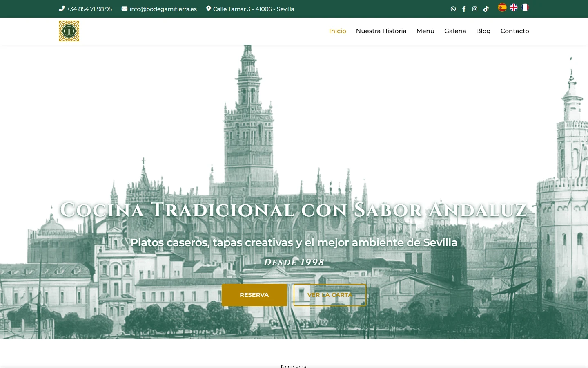This screenshot has height=368, width=588.
Task: Switch language with the French flag
Action: (x=525, y=7)
